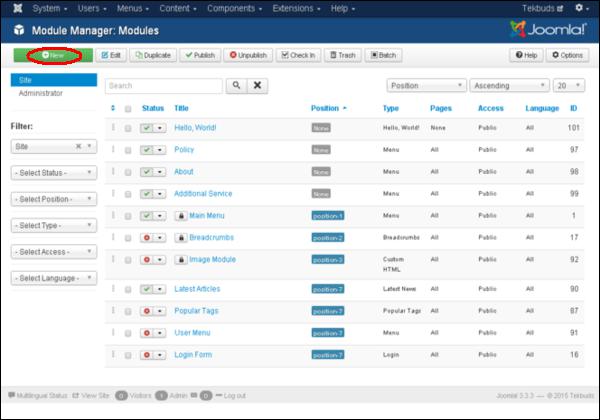Open the Components menu
This screenshot has height=420, width=600.
(235, 8)
